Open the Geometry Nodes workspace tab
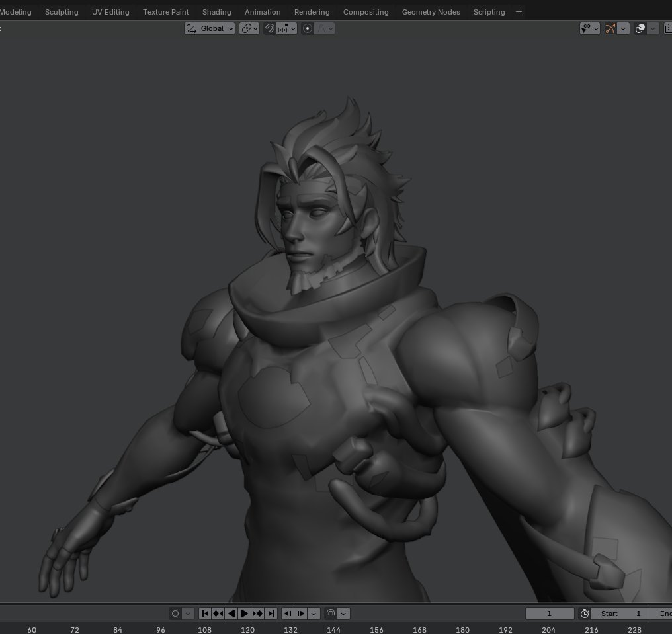The height and width of the screenshot is (634, 672). tap(431, 12)
